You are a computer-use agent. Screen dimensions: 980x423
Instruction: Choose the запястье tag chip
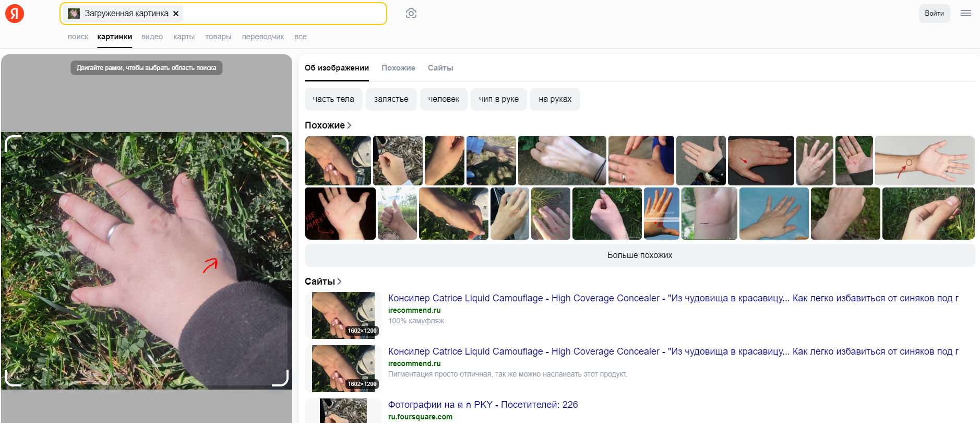coord(391,99)
